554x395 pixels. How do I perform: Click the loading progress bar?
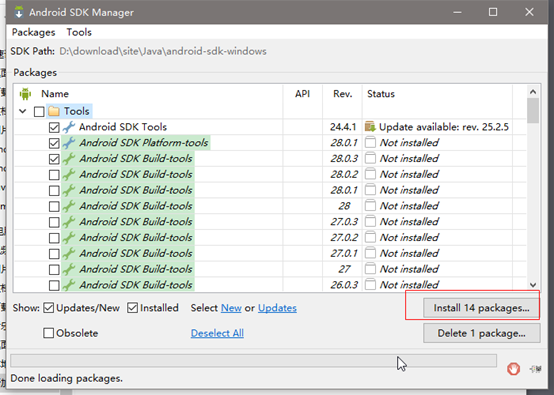[253, 361]
